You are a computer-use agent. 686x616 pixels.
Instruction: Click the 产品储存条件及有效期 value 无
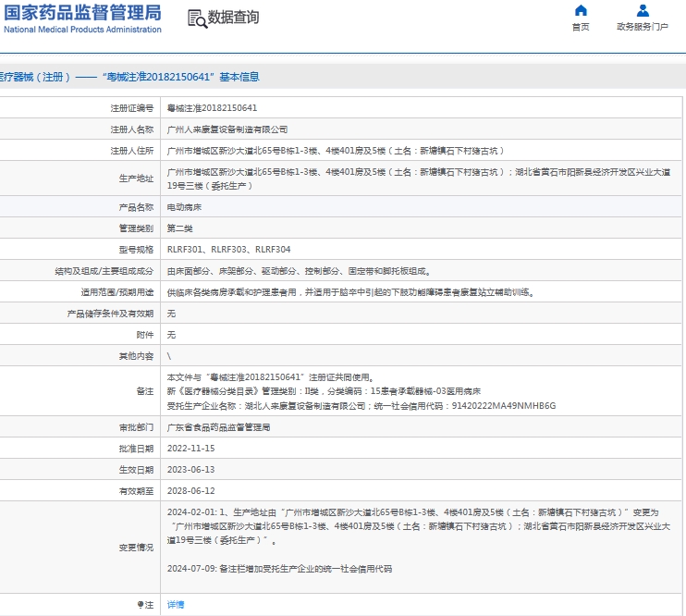(x=171, y=314)
